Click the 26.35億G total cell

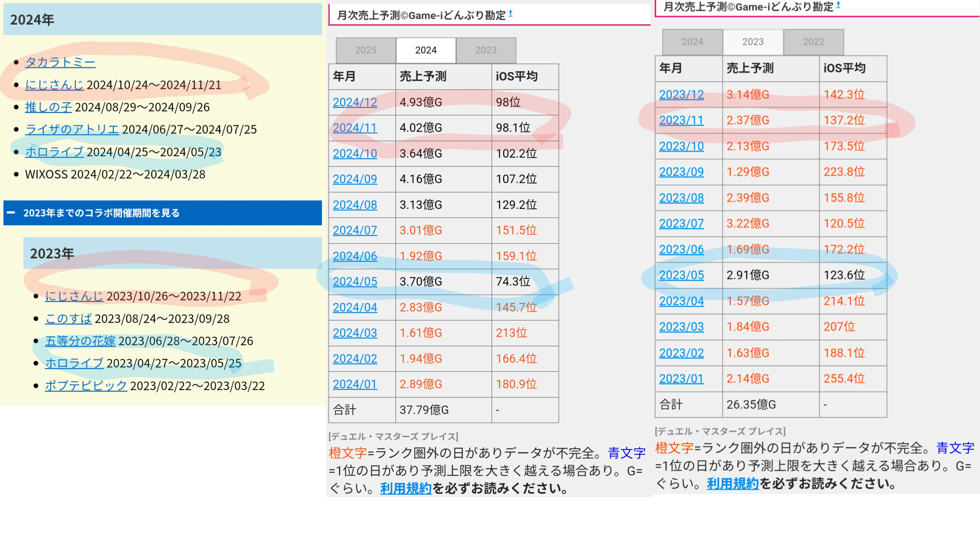click(x=771, y=405)
